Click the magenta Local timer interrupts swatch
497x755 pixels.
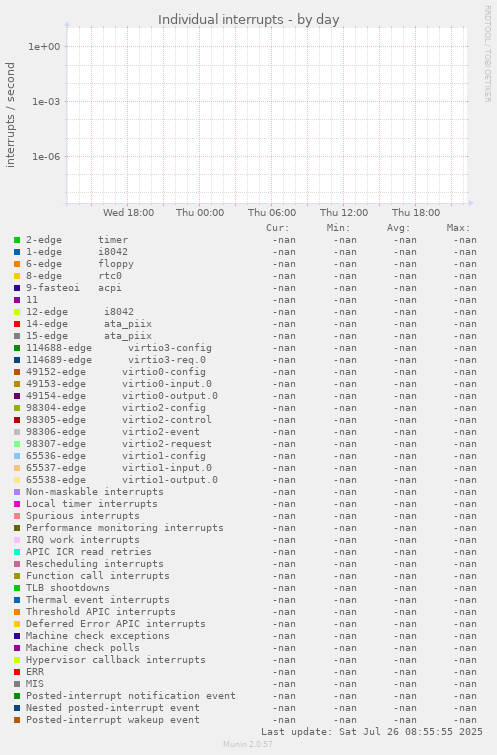[17, 504]
